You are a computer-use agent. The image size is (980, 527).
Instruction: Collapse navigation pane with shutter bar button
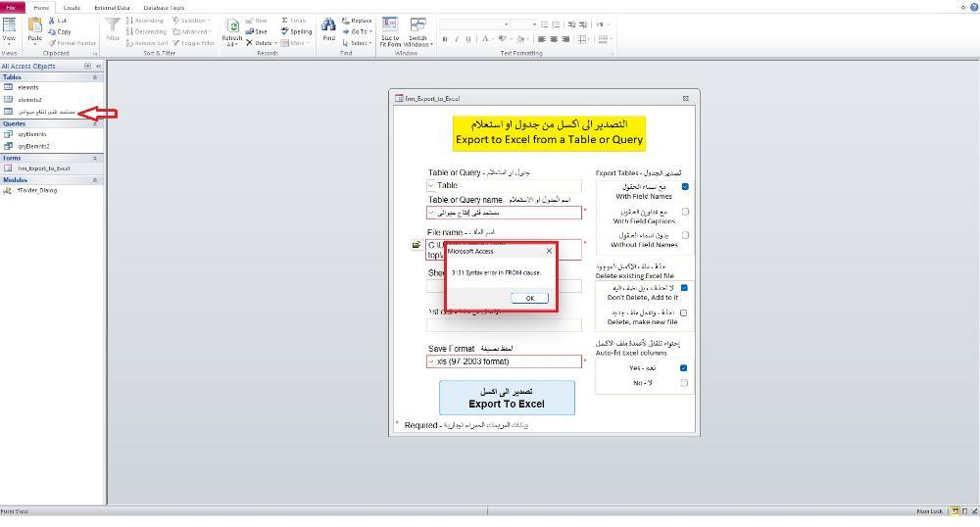tap(98, 66)
